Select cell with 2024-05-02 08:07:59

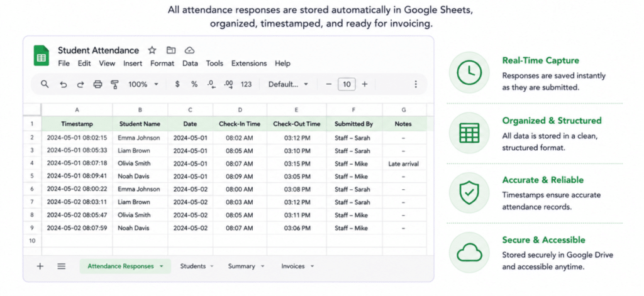[x=77, y=228]
